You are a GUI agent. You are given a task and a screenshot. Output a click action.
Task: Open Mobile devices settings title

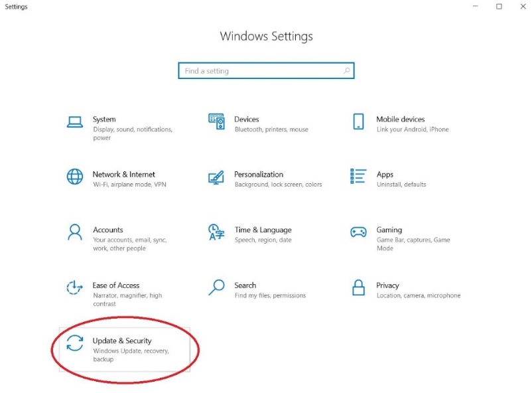click(401, 119)
